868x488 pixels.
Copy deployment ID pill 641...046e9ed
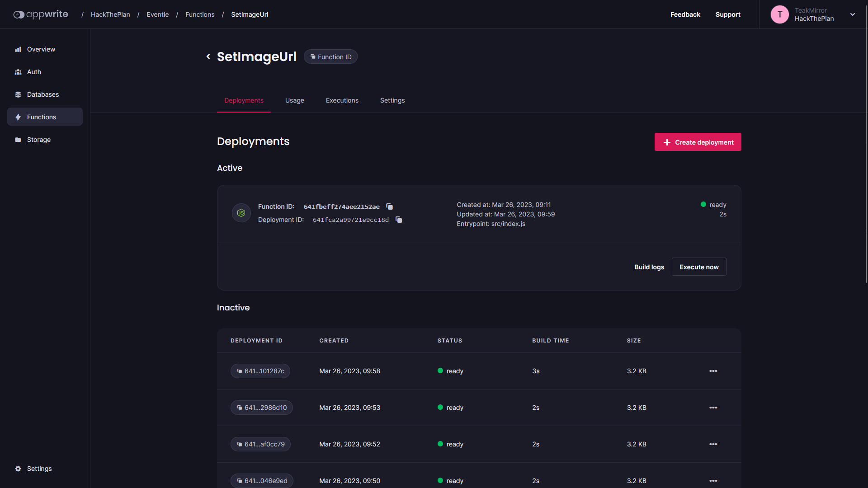(262, 480)
